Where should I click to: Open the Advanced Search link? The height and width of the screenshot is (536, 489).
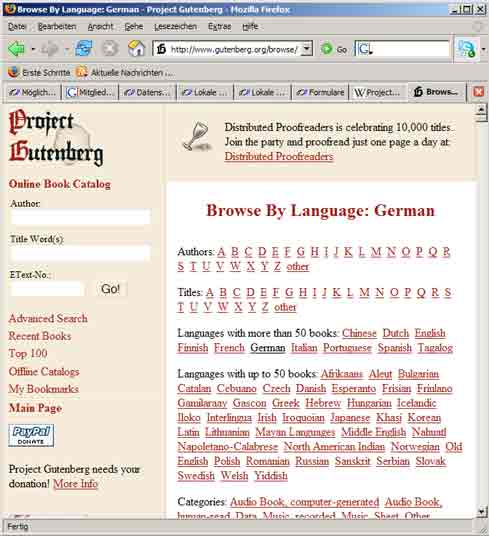pos(48,319)
